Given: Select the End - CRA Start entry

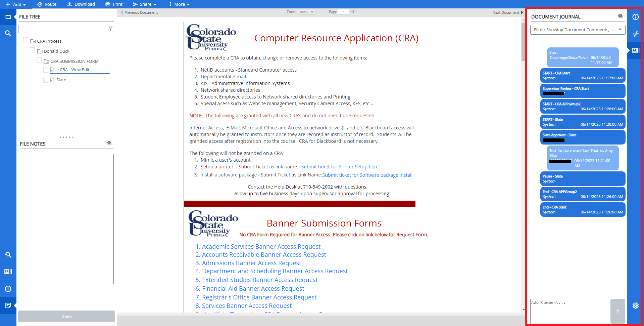Looking at the screenshot, I should coord(583,210).
